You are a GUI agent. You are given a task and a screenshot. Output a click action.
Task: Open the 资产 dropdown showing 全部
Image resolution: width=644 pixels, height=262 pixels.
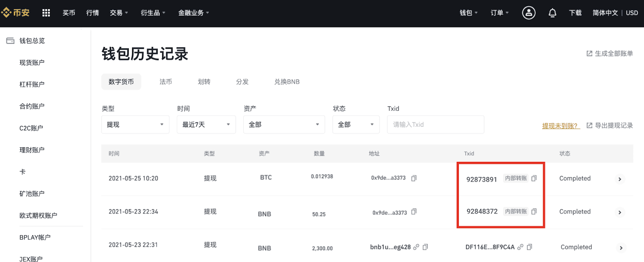coord(284,125)
